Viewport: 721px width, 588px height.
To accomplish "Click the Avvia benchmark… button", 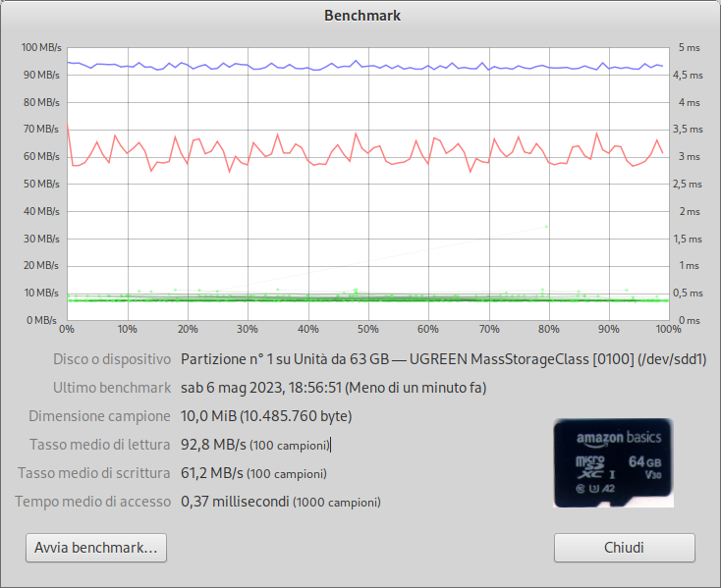I will [x=96, y=548].
